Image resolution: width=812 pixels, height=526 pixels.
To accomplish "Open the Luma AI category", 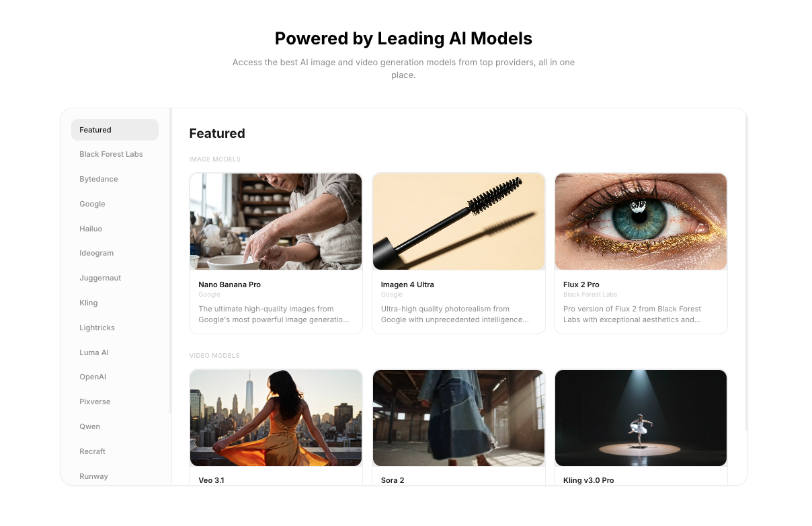I will (x=115, y=352).
